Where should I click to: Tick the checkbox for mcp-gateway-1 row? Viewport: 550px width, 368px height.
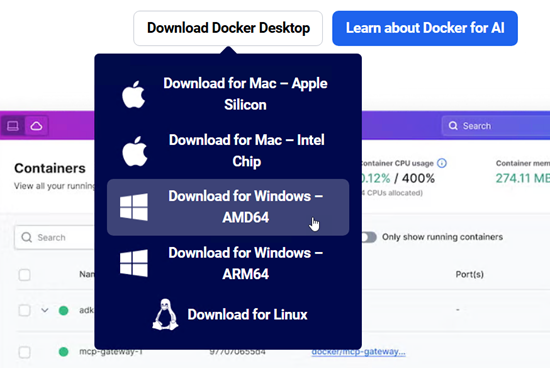[25, 352]
